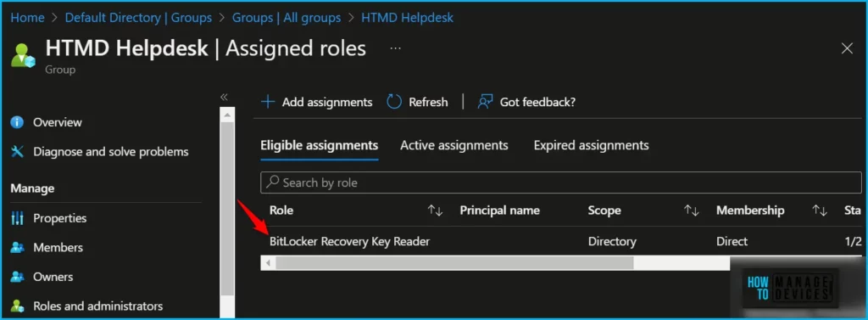Click Add assignments label
The image size is (868, 320).
(x=327, y=102)
